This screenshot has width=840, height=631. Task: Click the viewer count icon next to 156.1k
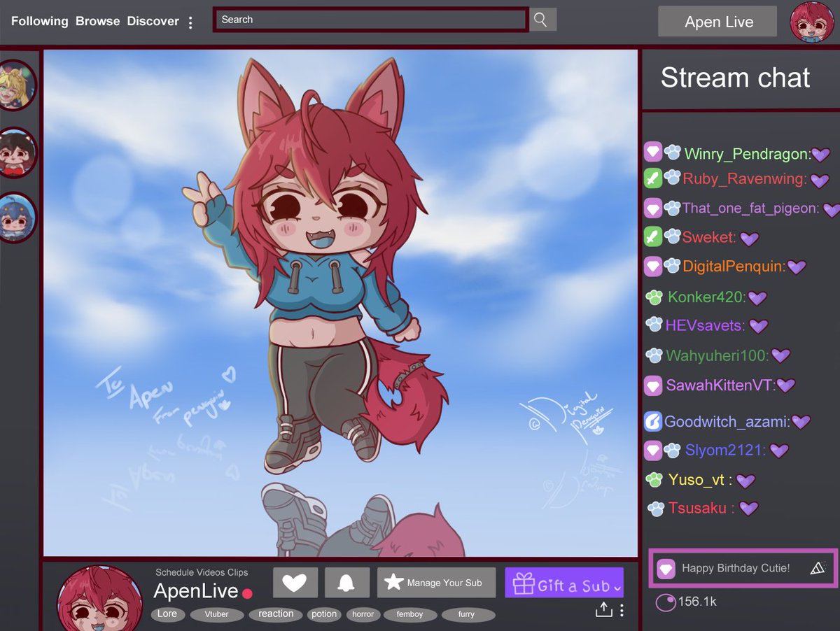coord(665,602)
